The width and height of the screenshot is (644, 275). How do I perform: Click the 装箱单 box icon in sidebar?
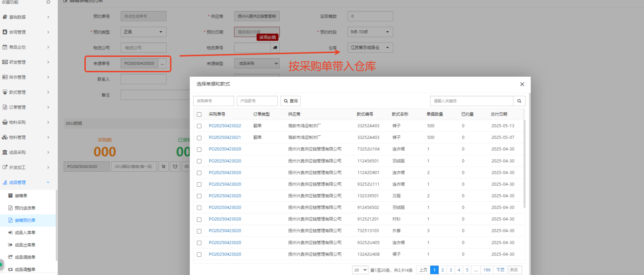[10, 196]
